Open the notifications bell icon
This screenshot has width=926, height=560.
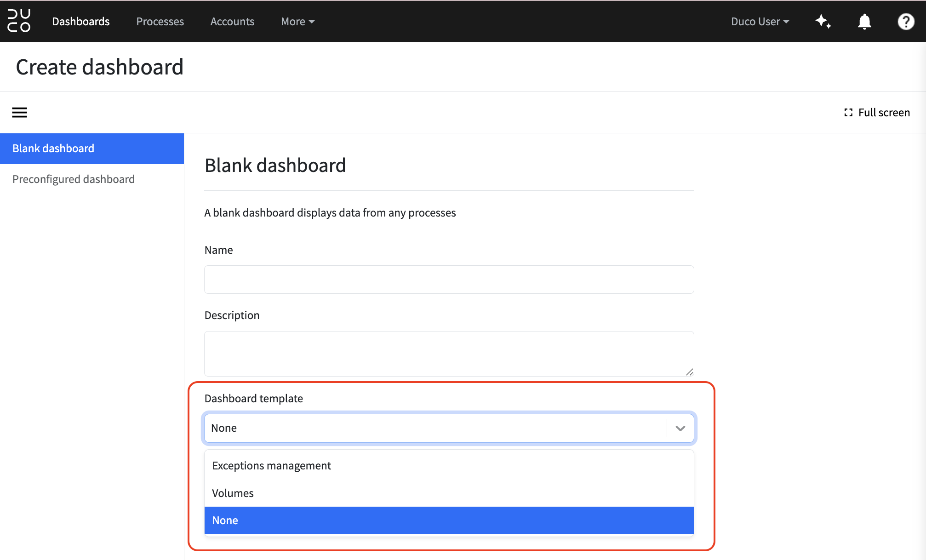pyautogui.click(x=864, y=22)
